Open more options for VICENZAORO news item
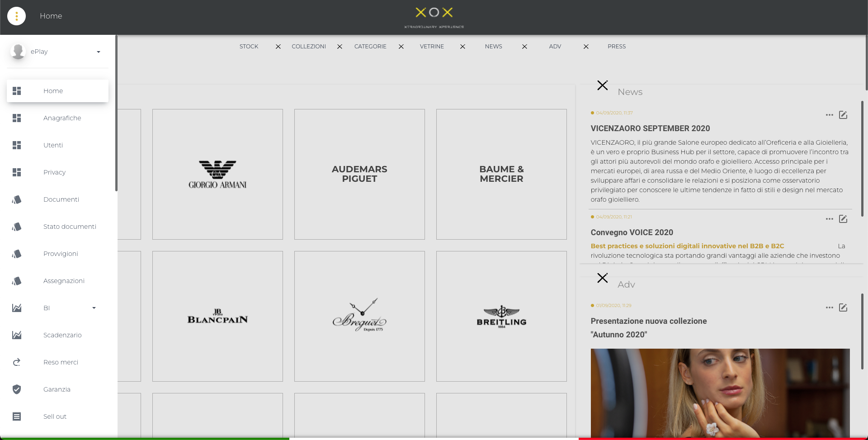Image resolution: width=868 pixels, height=440 pixels. point(829,115)
